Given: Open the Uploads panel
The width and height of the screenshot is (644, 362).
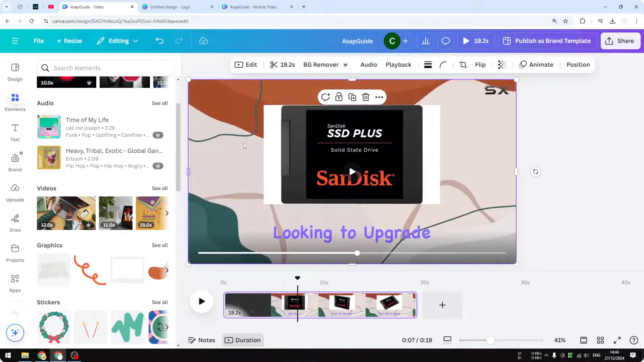Looking at the screenshot, I should click(15, 192).
